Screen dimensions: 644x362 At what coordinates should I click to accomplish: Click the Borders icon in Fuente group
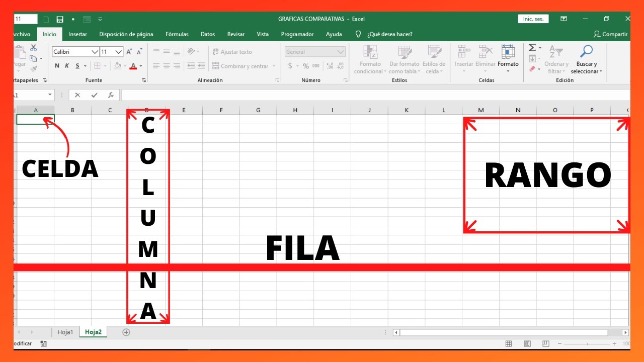click(x=97, y=66)
